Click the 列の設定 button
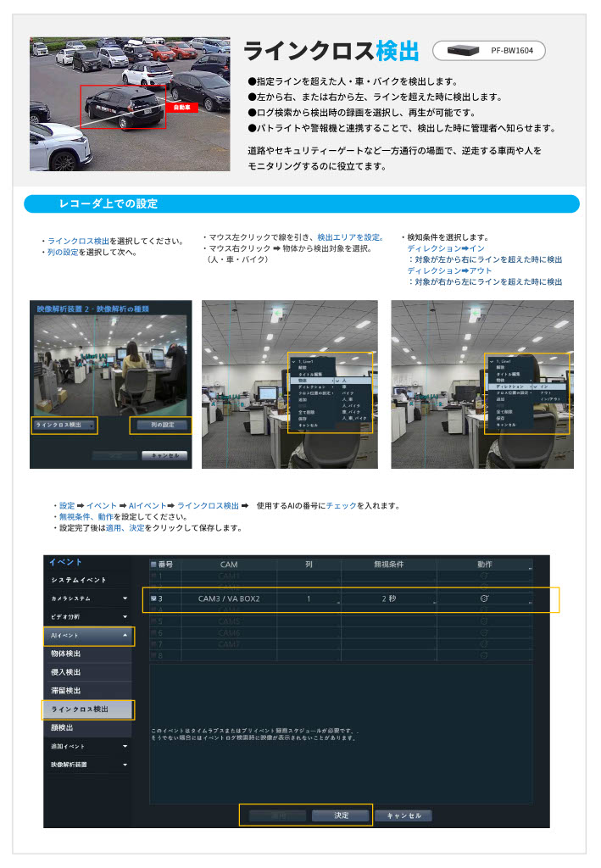Image resolution: width=601 pixels, height=868 pixels. coord(161,425)
